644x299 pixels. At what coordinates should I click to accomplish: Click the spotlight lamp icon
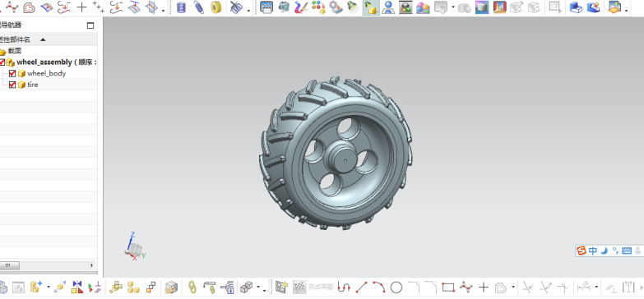pyautogui.click(x=353, y=7)
